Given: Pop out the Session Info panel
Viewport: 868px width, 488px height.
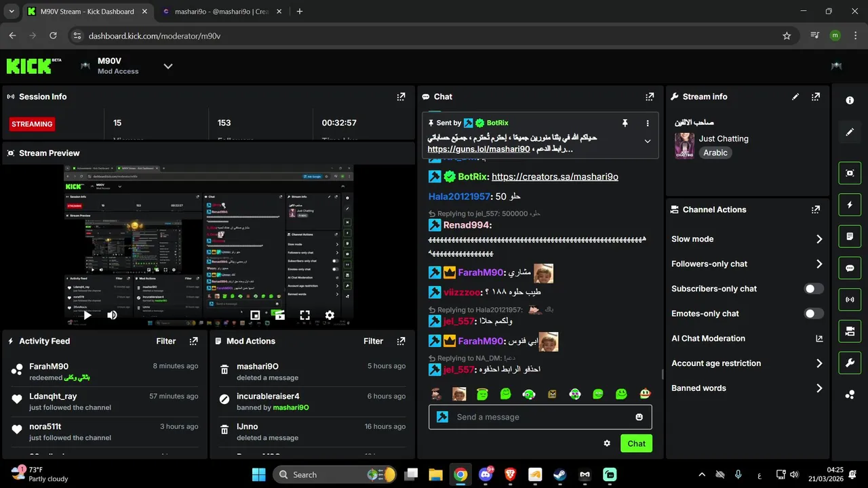Looking at the screenshot, I should click(401, 97).
